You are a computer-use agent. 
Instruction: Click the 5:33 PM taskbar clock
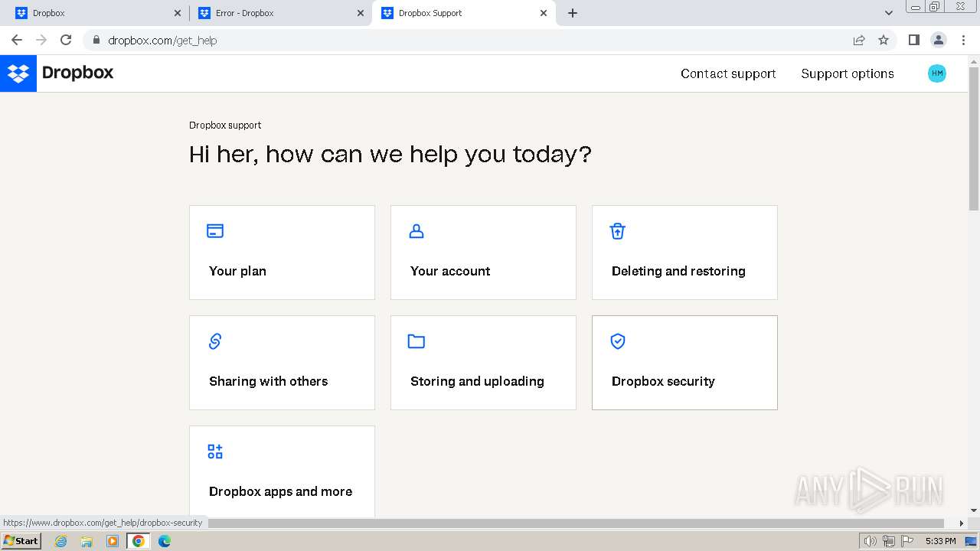(x=940, y=541)
